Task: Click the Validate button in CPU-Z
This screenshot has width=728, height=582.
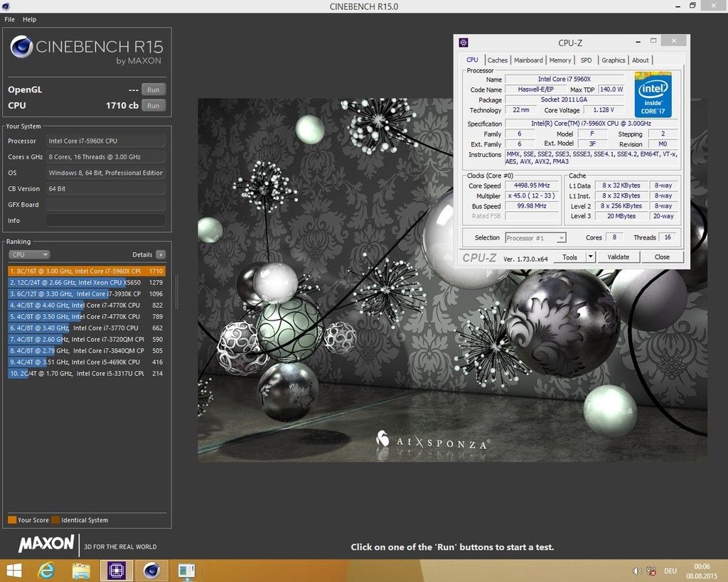Action: (x=619, y=257)
